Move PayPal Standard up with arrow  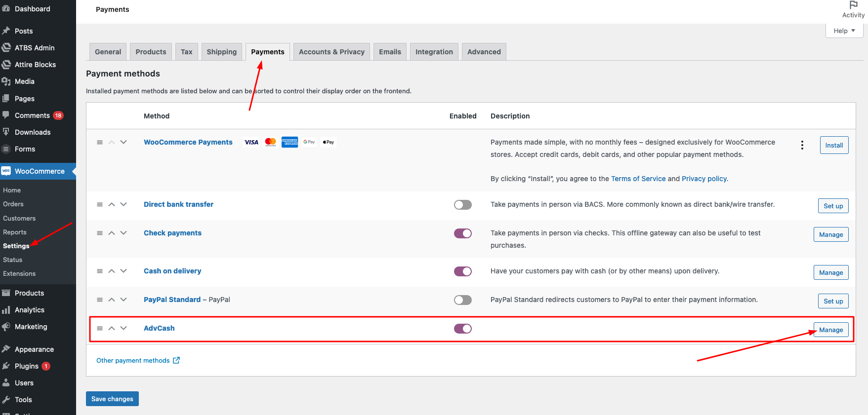click(112, 300)
